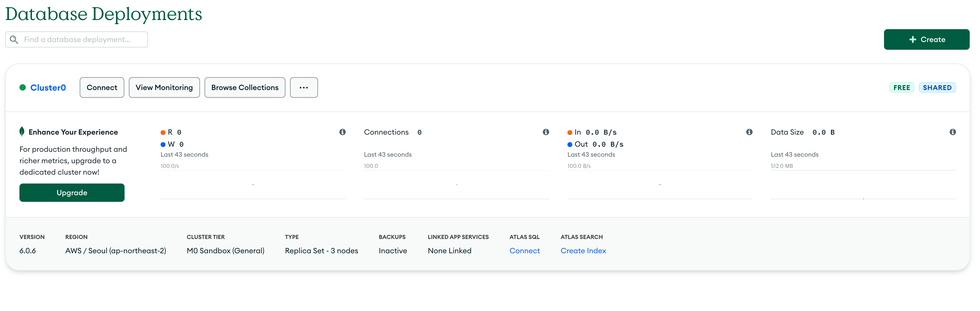Click the green Upgrade button

click(x=72, y=193)
